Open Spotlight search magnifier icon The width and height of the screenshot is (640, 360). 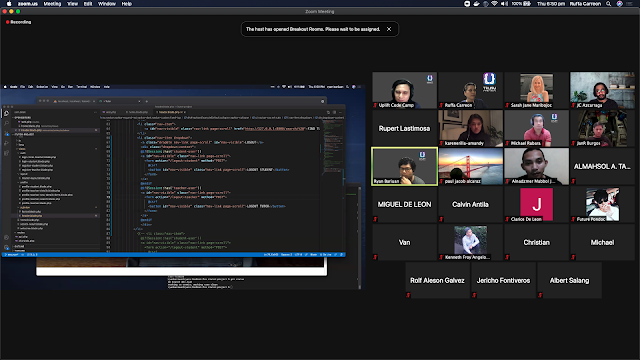(609, 4)
